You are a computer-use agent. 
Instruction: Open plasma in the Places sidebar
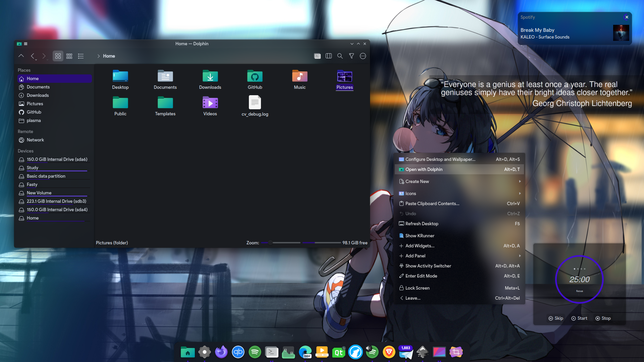54,120
